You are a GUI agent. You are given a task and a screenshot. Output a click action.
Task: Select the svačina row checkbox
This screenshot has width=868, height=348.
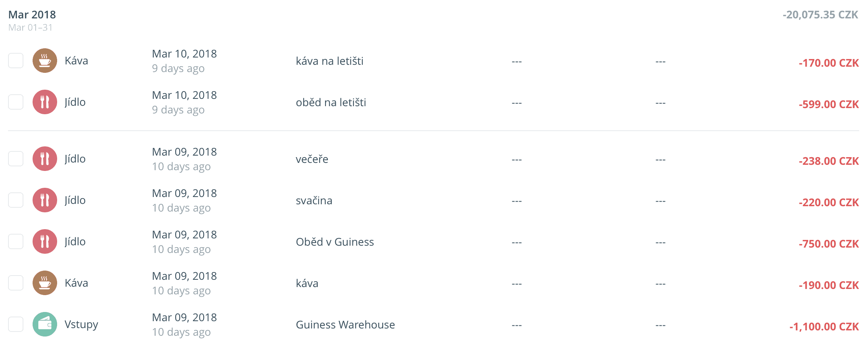tap(16, 200)
